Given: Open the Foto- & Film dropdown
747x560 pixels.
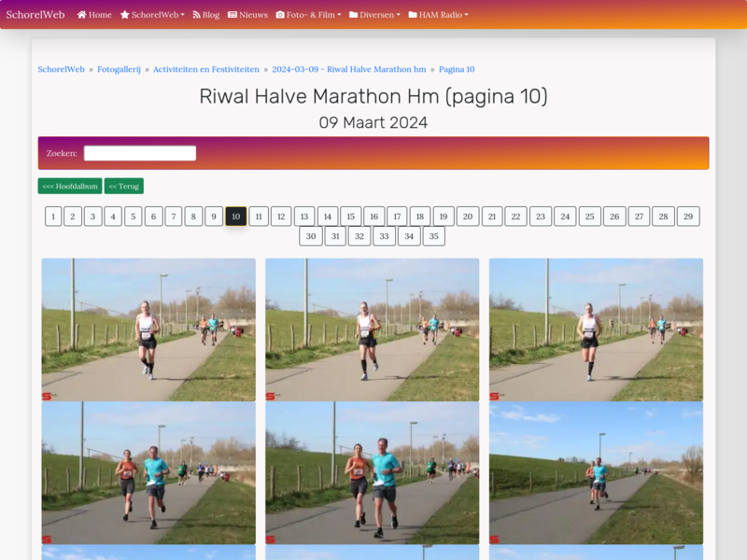Looking at the screenshot, I should 309,15.
